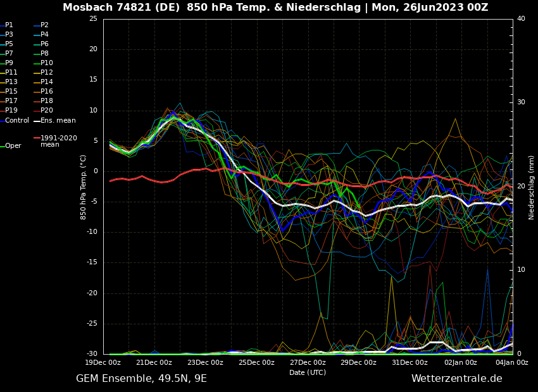Select the P16 legend entry
Screen dimensions: 538x392
(46, 92)
